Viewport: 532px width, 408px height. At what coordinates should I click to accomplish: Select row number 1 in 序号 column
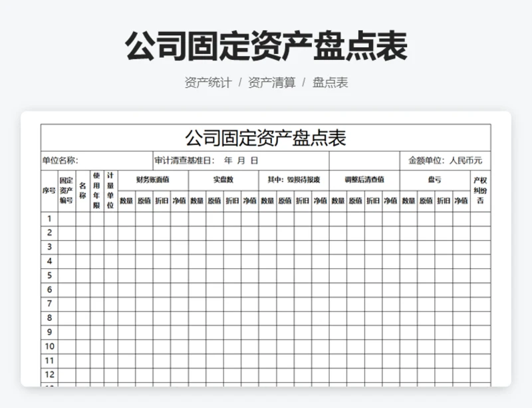49,219
